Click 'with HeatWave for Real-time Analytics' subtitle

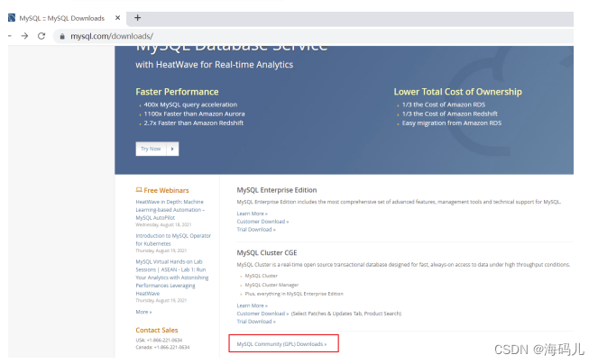(215, 65)
